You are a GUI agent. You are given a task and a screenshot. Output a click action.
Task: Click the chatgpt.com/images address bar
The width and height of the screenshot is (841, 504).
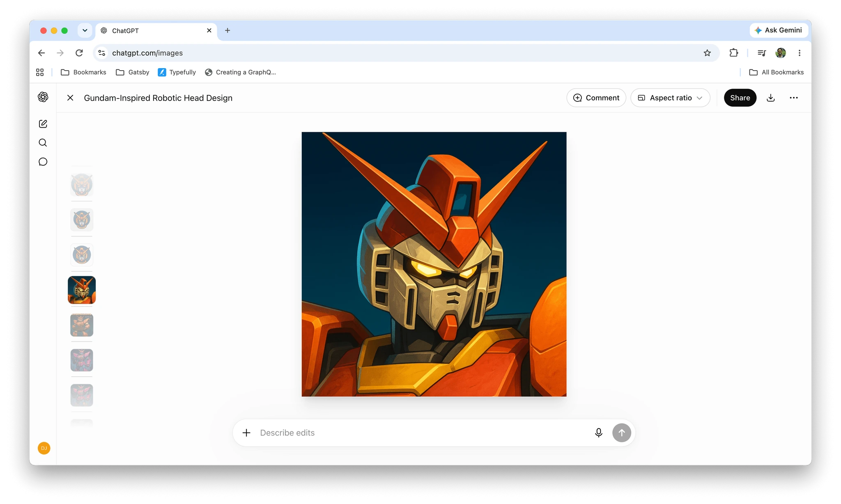407,53
